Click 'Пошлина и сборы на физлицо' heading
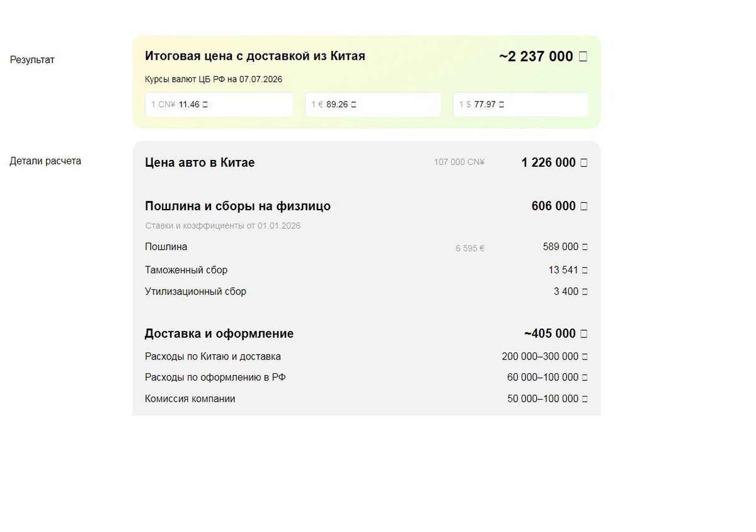 [x=238, y=206]
